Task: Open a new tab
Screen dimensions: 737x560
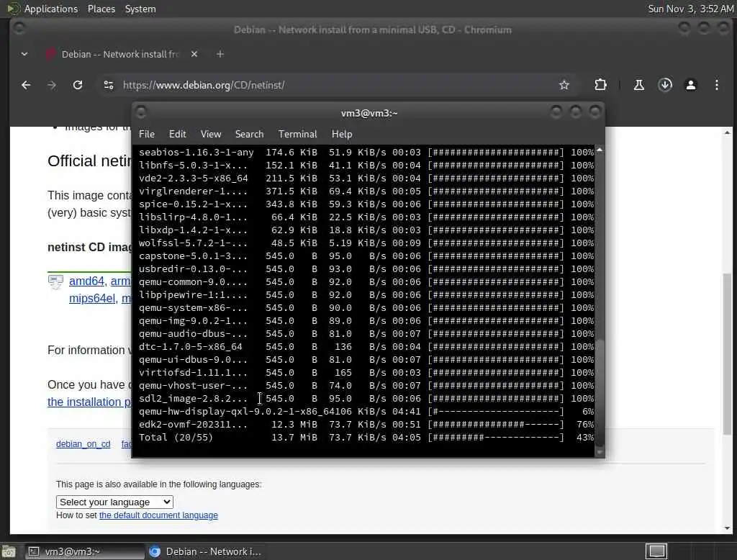Action: point(220,54)
